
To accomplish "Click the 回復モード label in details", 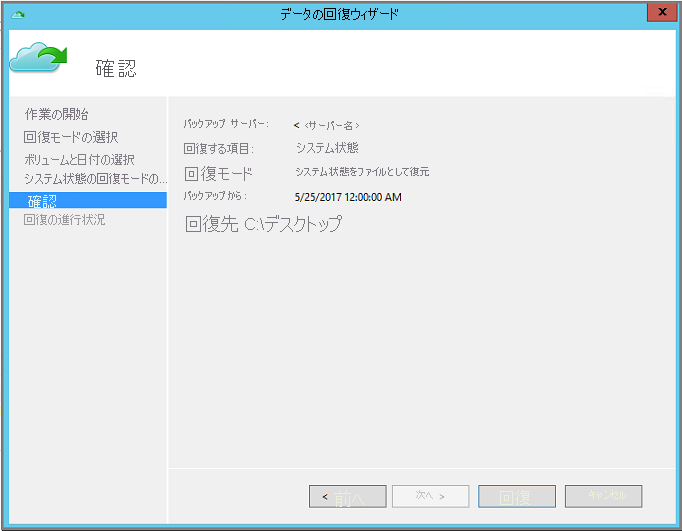I will (x=218, y=174).
